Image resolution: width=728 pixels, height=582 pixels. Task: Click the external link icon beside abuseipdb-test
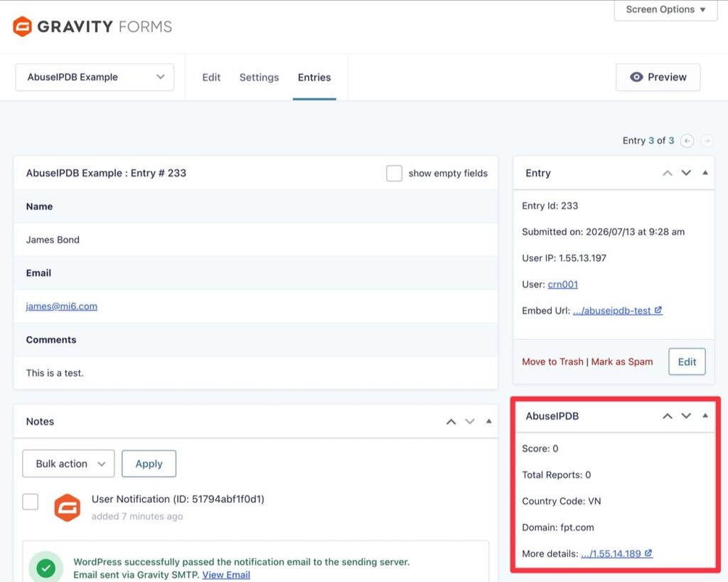(x=658, y=309)
